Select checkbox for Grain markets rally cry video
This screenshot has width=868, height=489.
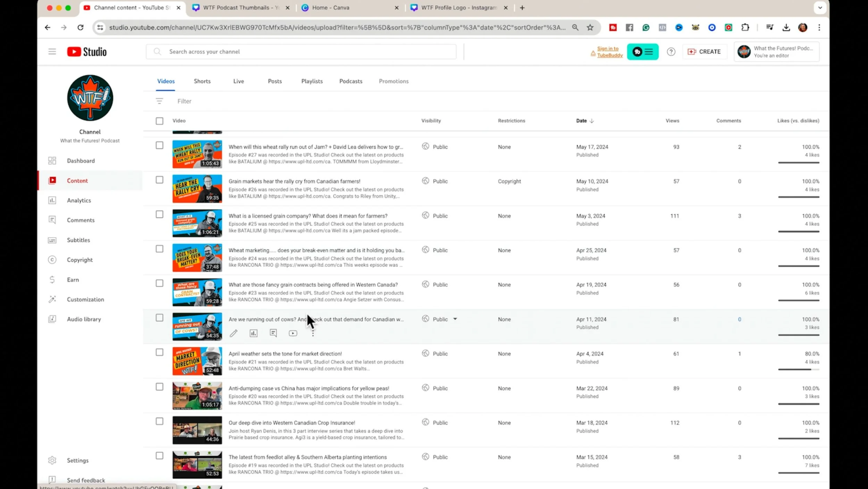click(x=159, y=180)
